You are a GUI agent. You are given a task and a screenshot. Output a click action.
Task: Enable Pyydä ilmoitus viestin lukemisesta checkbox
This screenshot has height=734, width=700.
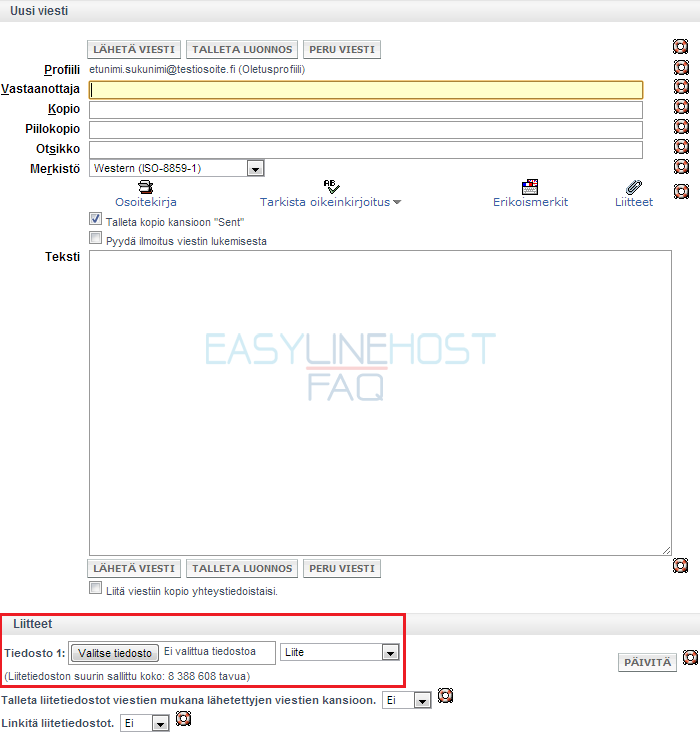[x=96, y=238]
